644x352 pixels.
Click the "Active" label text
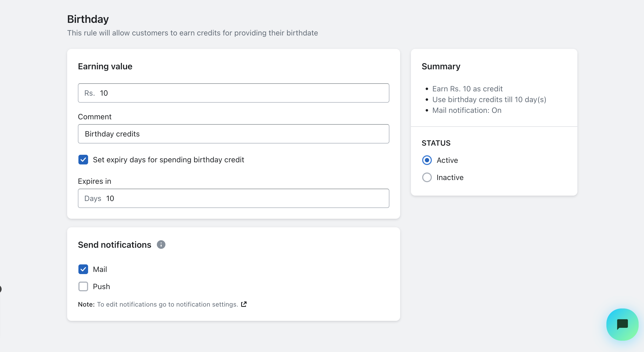tap(447, 160)
